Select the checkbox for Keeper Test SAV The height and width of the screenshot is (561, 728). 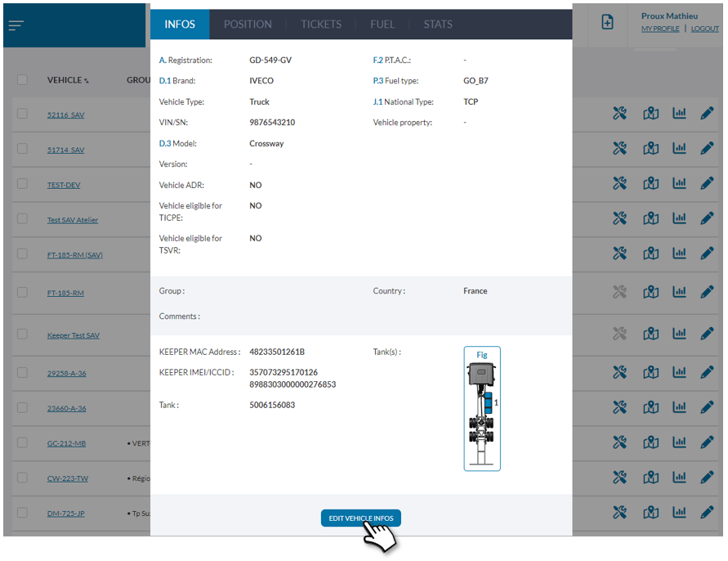tap(22, 334)
